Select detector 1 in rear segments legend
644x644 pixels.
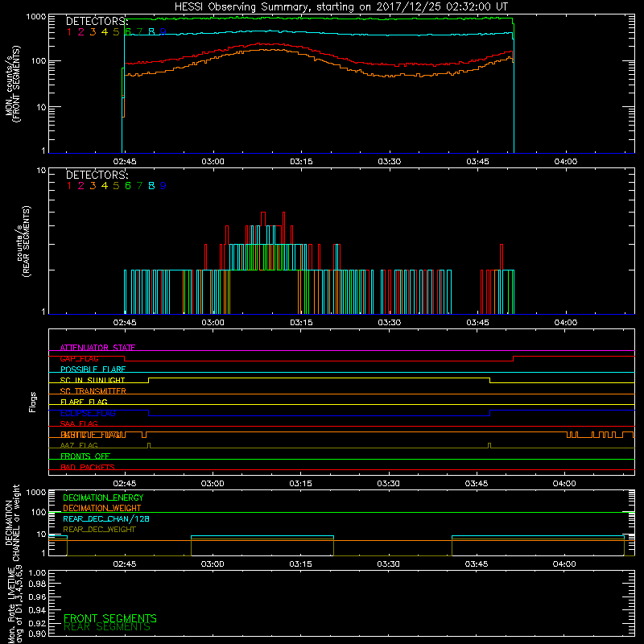coord(69,186)
